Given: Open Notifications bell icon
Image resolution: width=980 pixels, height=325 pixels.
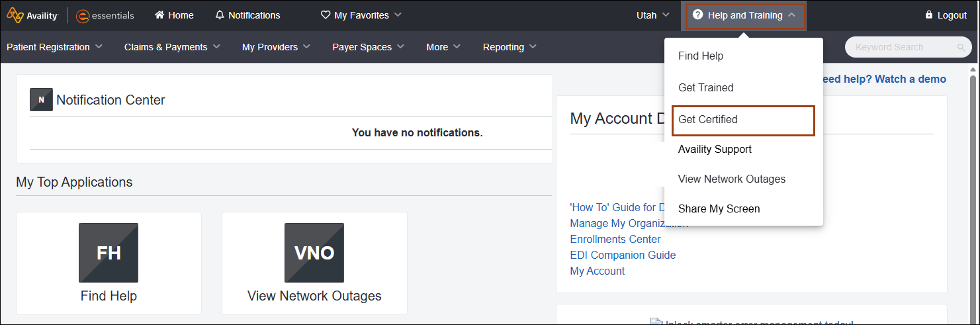Looking at the screenshot, I should pyautogui.click(x=220, y=15).
